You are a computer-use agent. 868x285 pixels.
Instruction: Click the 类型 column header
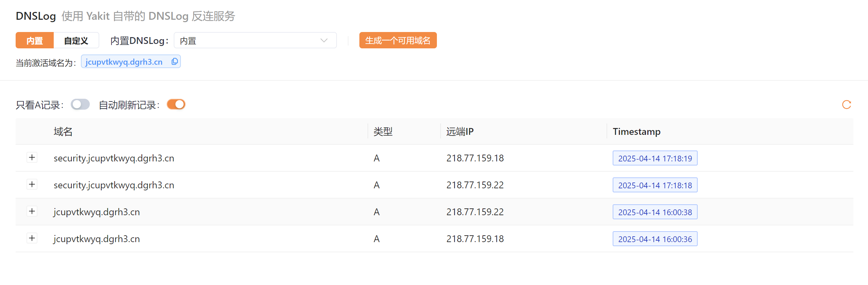[383, 131]
